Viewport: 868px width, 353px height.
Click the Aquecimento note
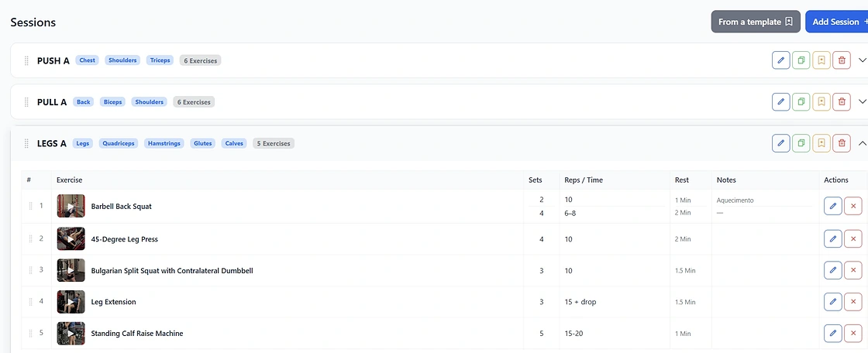point(735,200)
